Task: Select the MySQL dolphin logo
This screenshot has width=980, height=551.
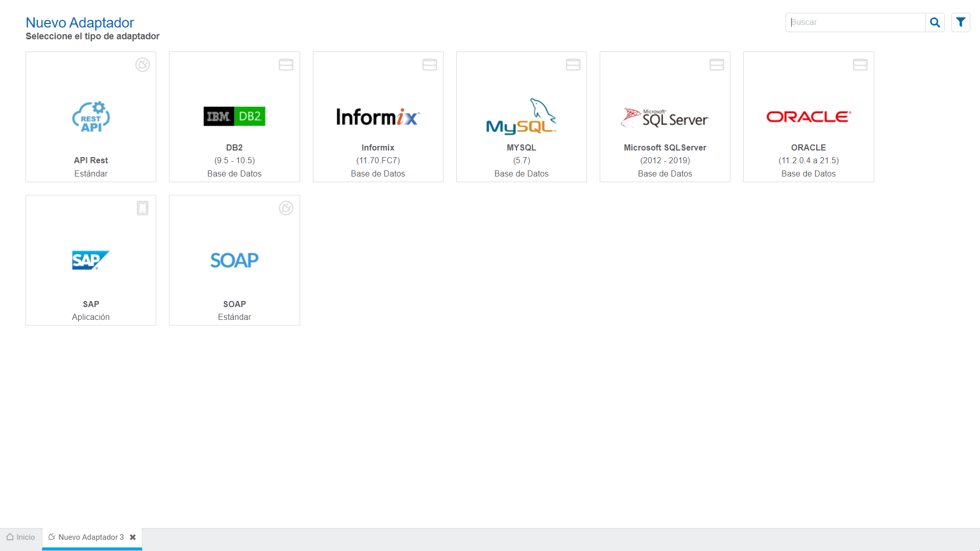Action: 521,117
